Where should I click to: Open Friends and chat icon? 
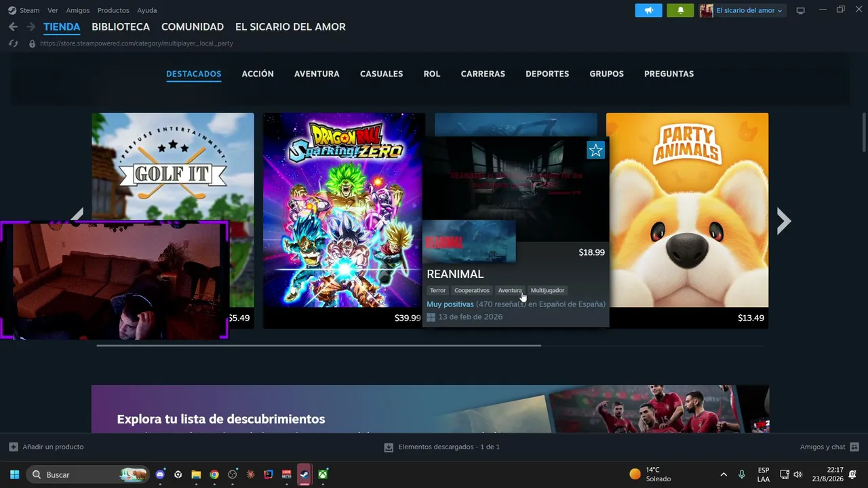pos(854,447)
